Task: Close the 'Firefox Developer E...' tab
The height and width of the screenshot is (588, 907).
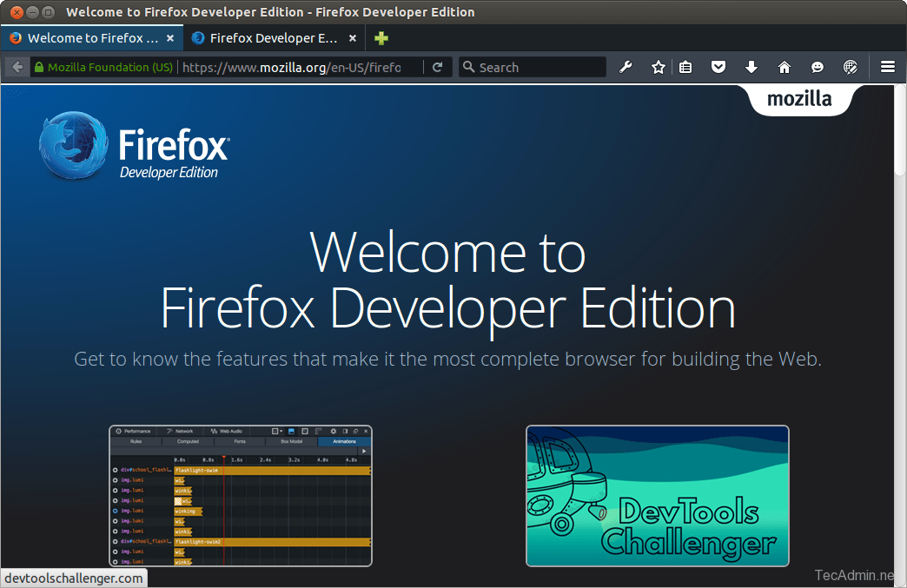Action: pyautogui.click(x=353, y=38)
